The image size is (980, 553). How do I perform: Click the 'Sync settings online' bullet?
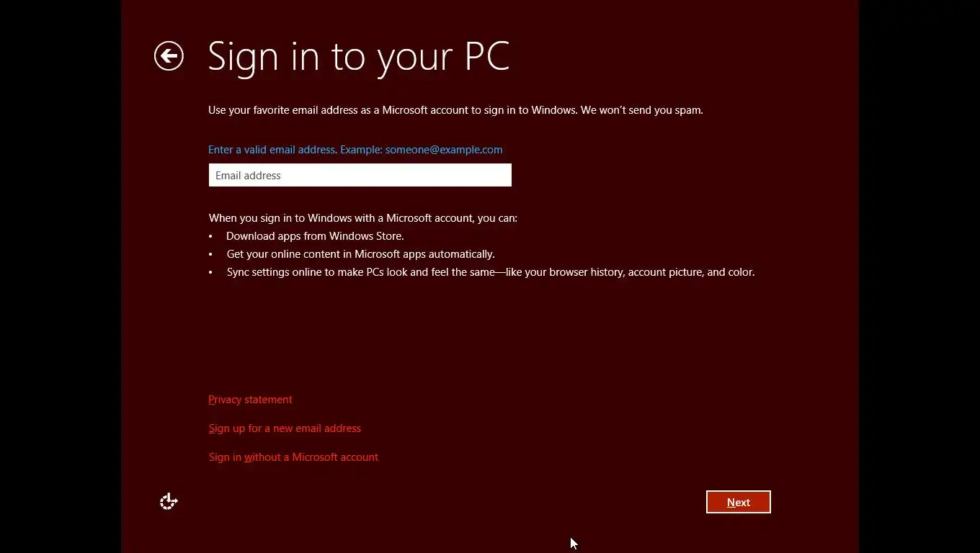[491, 272]
